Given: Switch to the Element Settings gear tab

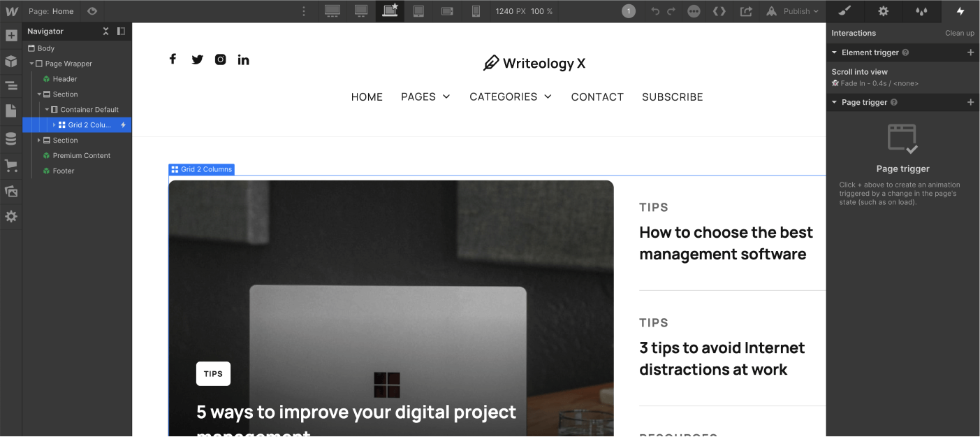Looking at the screenshot, I should pos(884,11).
